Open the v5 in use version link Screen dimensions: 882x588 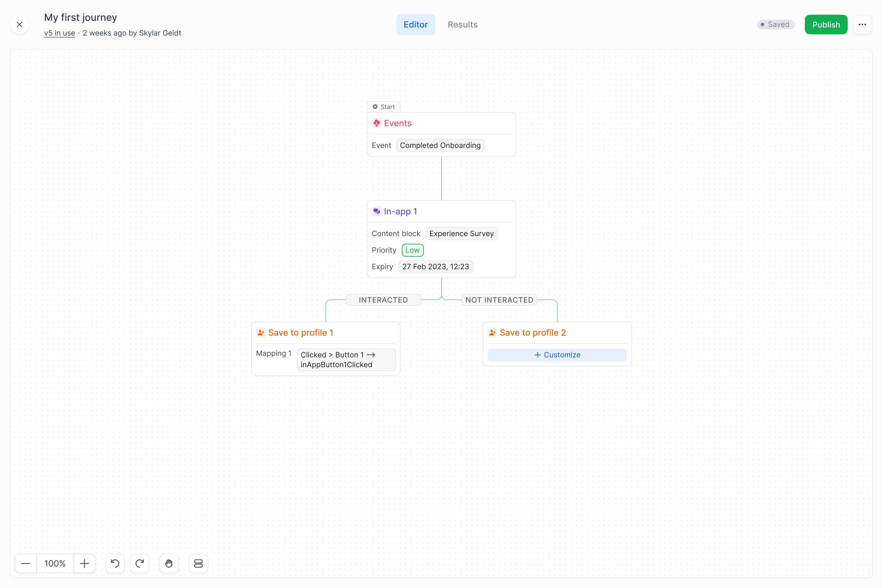click(60, 33)
